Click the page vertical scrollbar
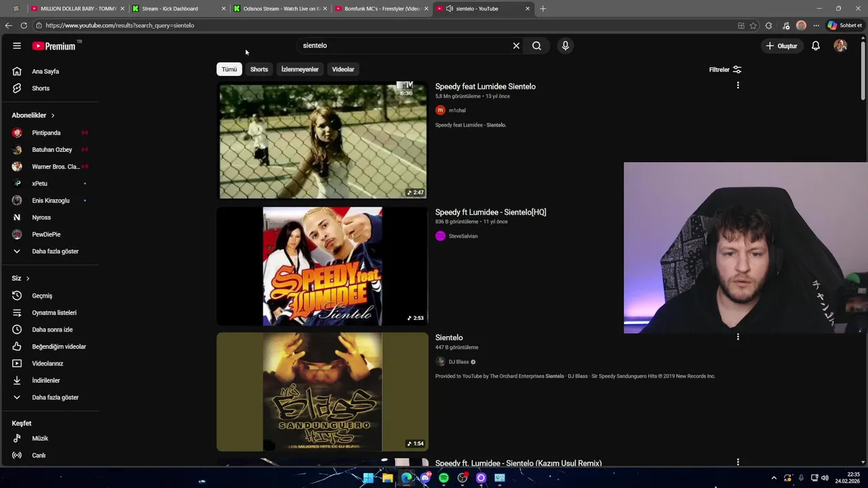 pos(863,71)
